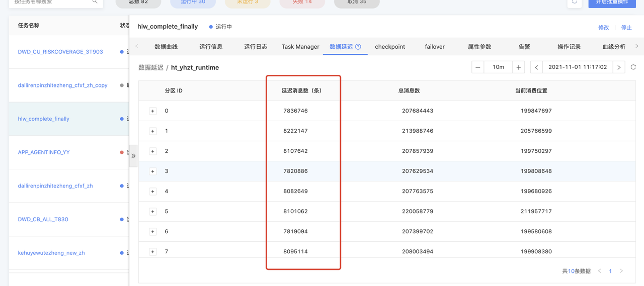Image resolution: width=644 pixels, height=286 pixels.
Task: Open task kehuyewutezheng_new_zh
Action: pos(51,253)
